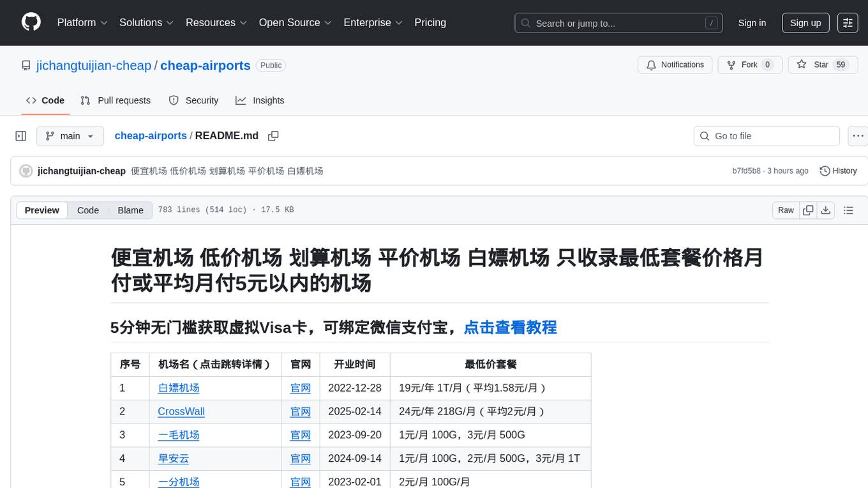868x488 pixels.
Task: Click the Notifications bell button
Action: (x=675, y=65)
